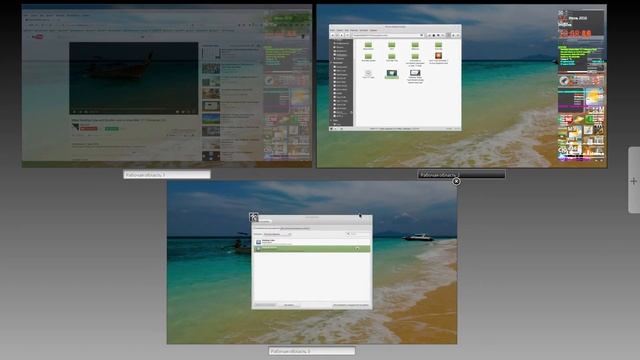
Task: Click back arrow in file manager toolbar
Action: click(x=333, y=36)
